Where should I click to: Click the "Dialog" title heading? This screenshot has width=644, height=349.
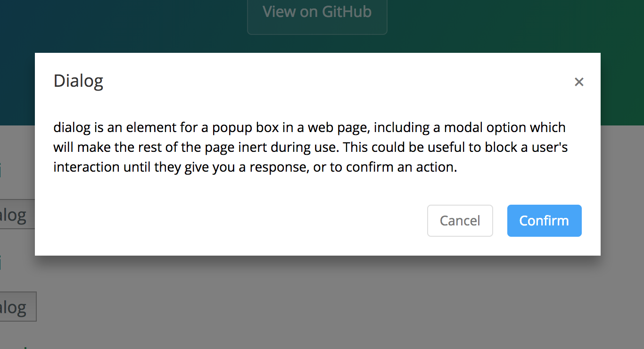click(78, 81)
